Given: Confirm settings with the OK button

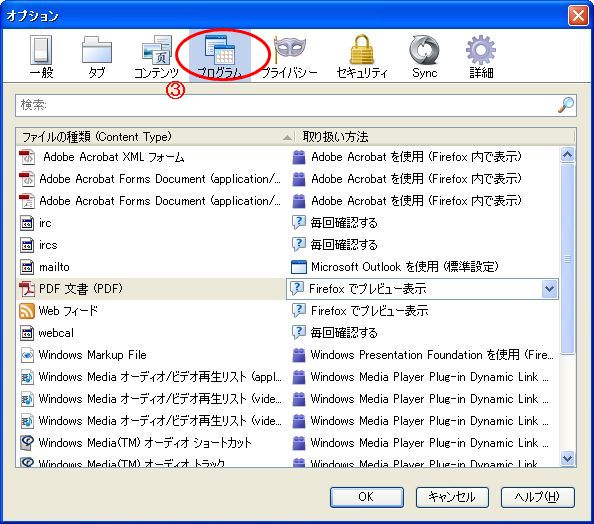Looking at the screenshot, I should point(366,497).
